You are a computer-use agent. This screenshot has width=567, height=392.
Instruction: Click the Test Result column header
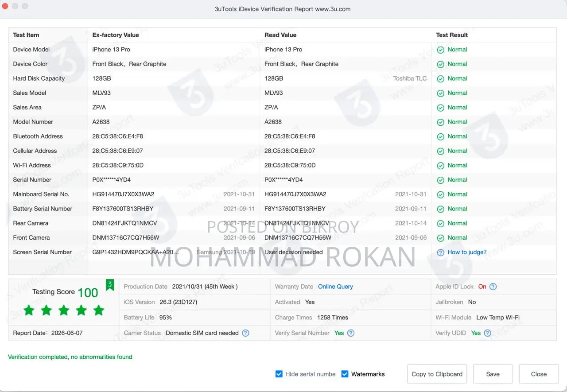pyautogui.click(x=452, y=35)
